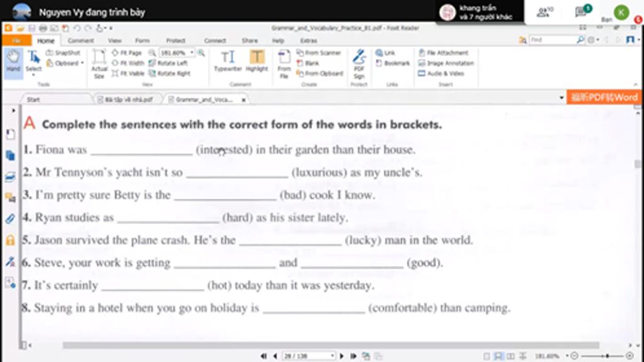Viewport: 644px width, 362px height.
Task: Open the File menu
Action: coord(16,41)
